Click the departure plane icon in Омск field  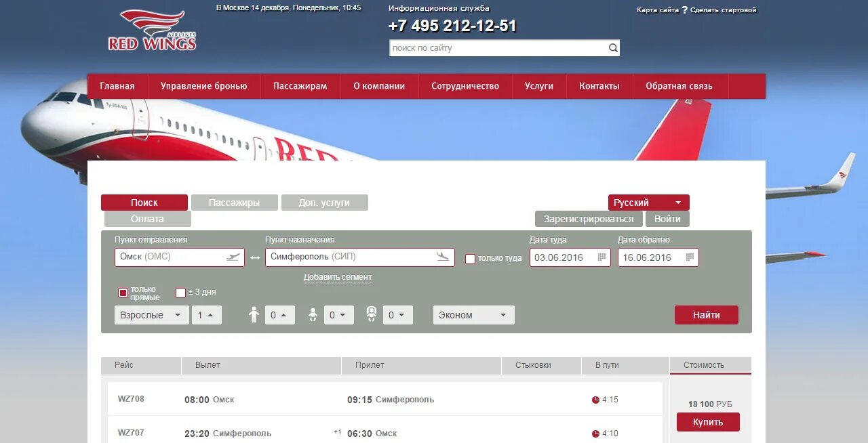pos(233,257)
